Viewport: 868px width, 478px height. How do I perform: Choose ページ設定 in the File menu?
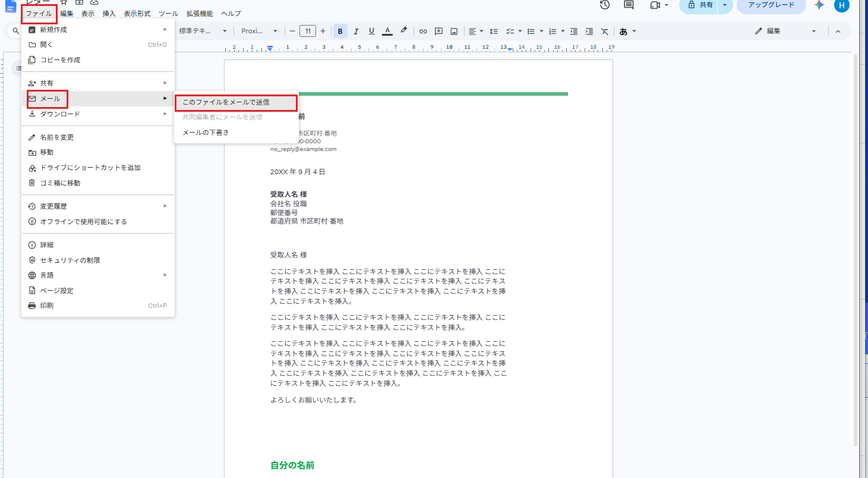(x=98, y=291)
